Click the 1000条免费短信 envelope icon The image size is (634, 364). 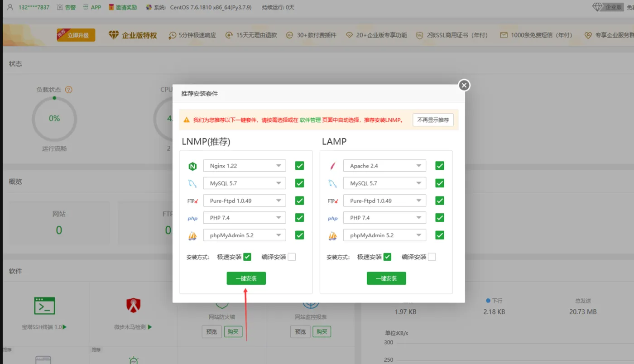[504, 35]
